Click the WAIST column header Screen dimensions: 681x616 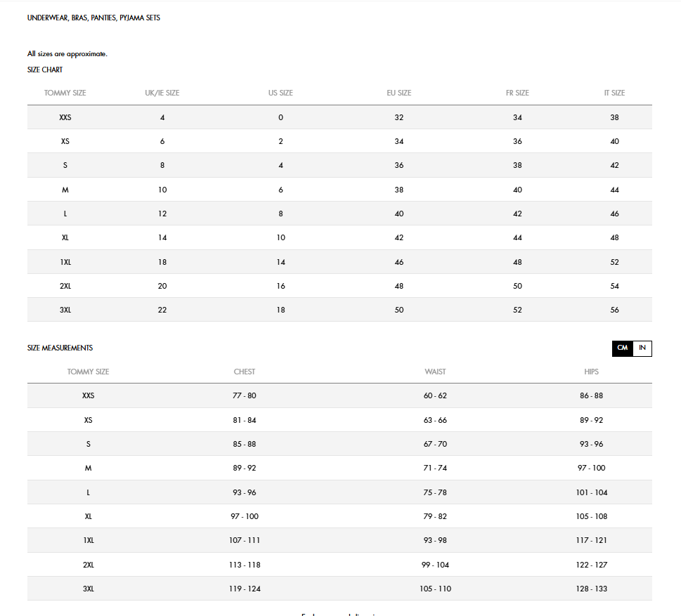click(x=435, y=372)
